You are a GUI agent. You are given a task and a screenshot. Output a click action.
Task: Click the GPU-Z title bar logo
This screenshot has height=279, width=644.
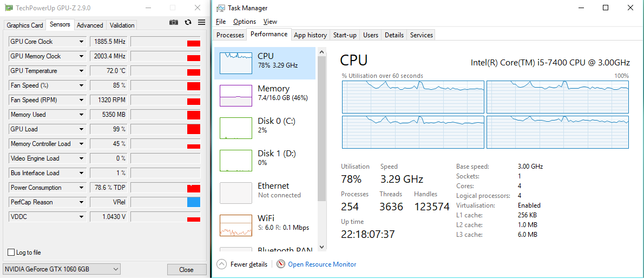pos(9,8)
